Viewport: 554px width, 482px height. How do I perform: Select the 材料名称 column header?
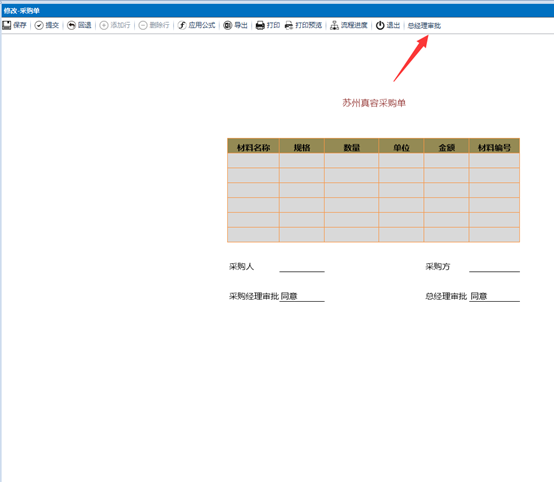coord(253,147)
